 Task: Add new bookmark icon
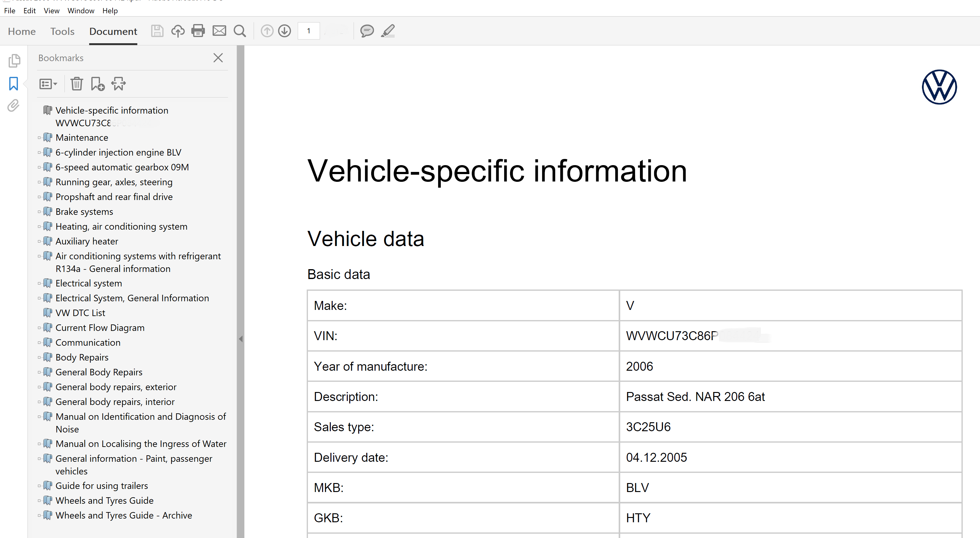(98, 84)
